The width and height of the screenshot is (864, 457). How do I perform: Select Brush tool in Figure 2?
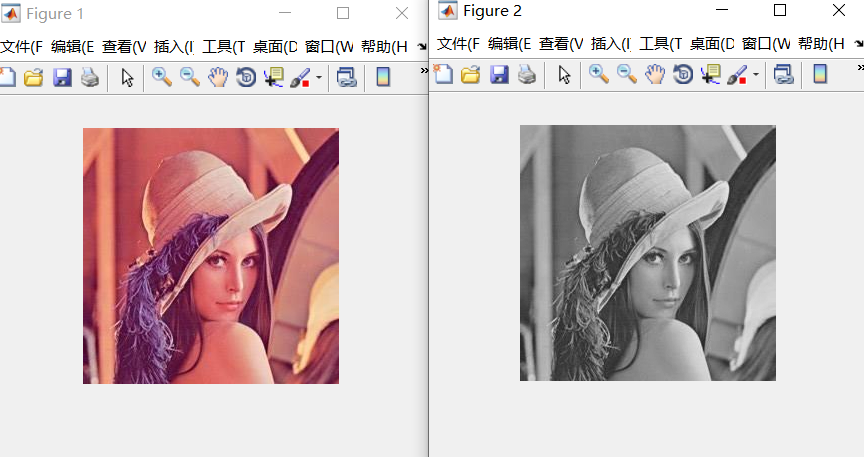click(x=737, y=74)
